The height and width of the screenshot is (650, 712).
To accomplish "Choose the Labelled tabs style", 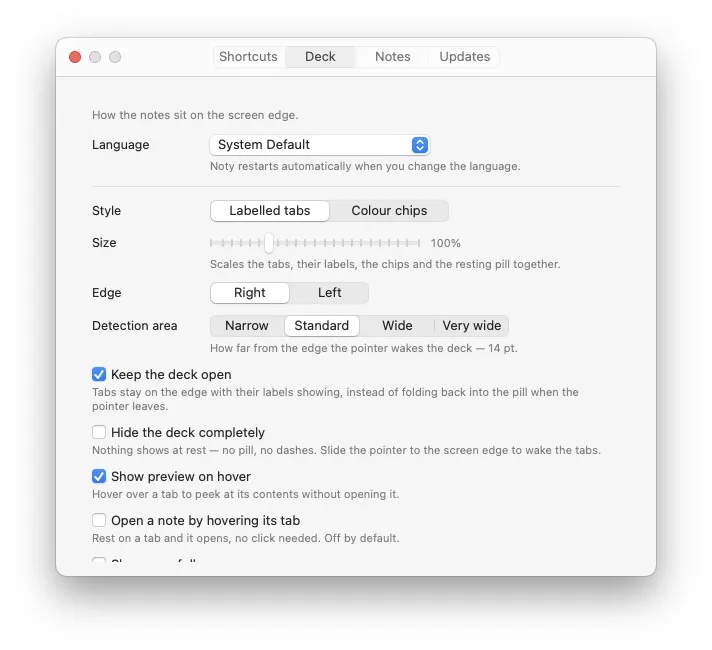I will (270, 211).
